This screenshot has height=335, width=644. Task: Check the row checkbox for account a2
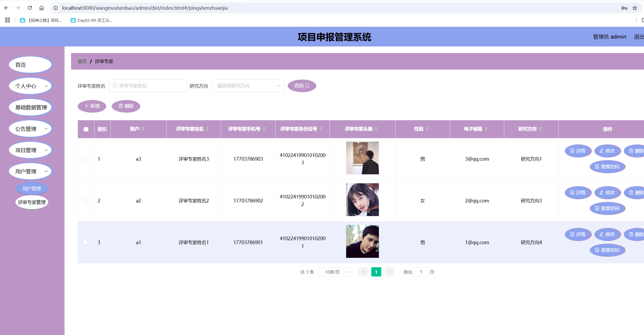[85, 201]
